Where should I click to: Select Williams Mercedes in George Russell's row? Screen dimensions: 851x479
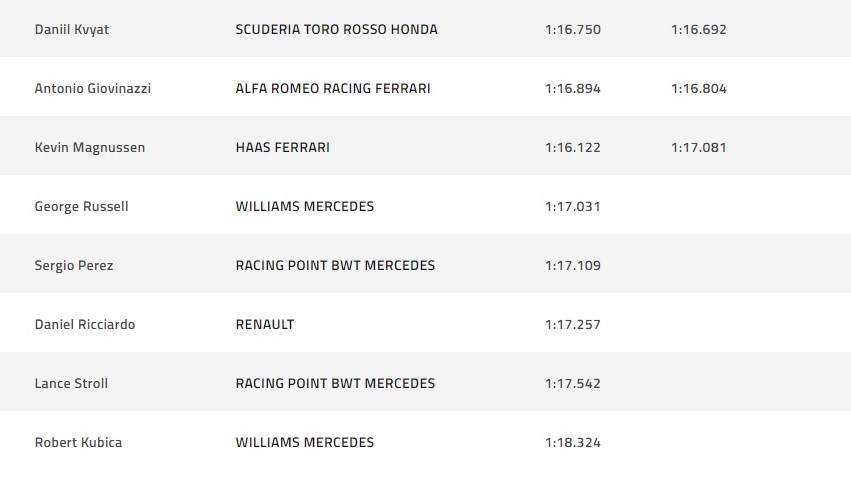305,206
